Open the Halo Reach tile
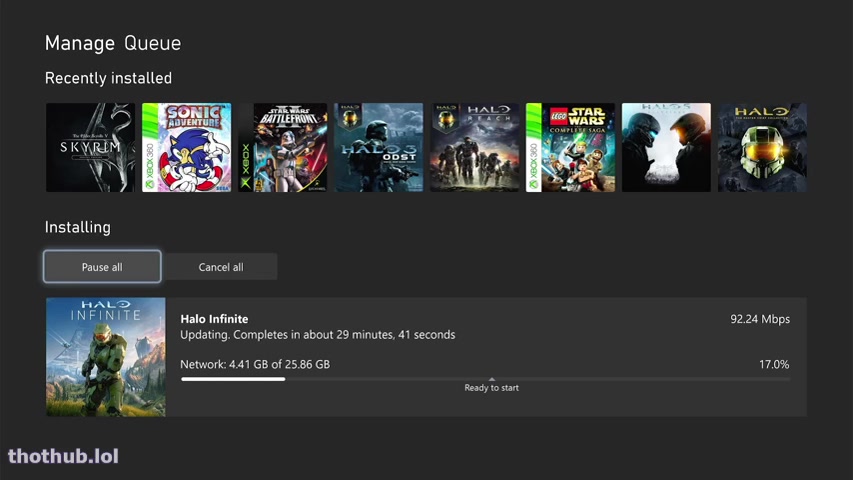Image resolution: width=853 pixels, height=480 pixels. 475,147
